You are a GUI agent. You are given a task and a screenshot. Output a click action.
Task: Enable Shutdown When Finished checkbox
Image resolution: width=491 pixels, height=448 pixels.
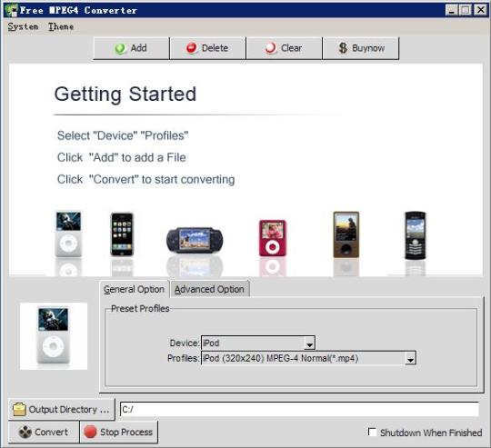(x=372, y=433)
